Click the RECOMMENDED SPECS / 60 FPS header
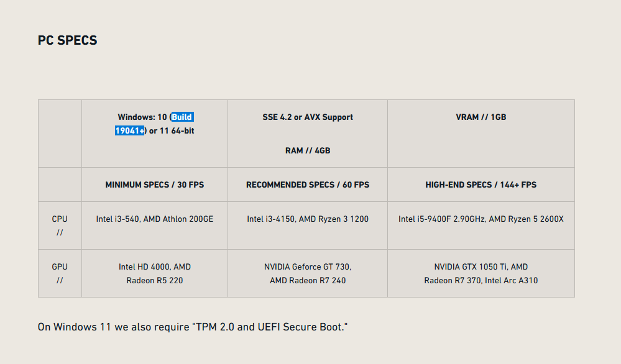 coord(307,184)
